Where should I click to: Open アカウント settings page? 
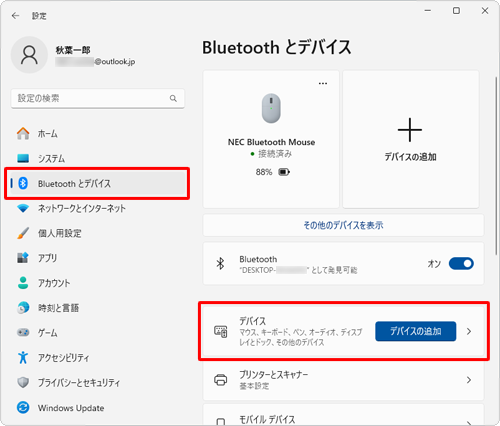coord(97,283)
